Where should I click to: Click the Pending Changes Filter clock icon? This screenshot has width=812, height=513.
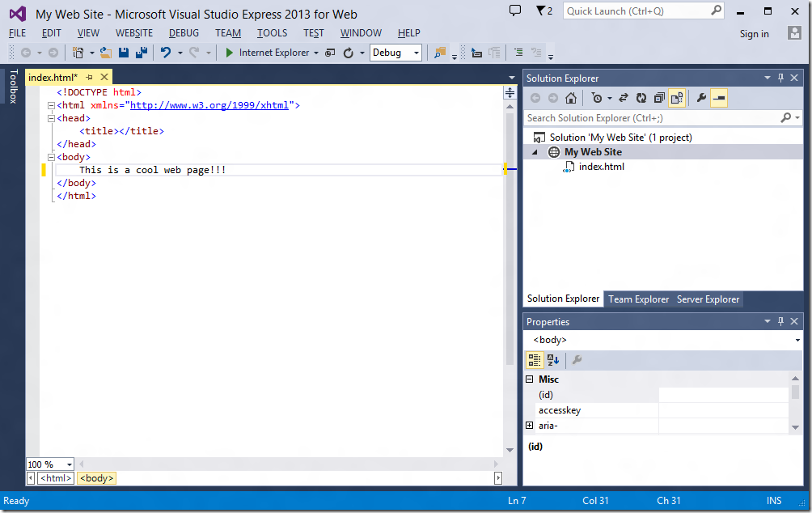click(x=597, y=98)
